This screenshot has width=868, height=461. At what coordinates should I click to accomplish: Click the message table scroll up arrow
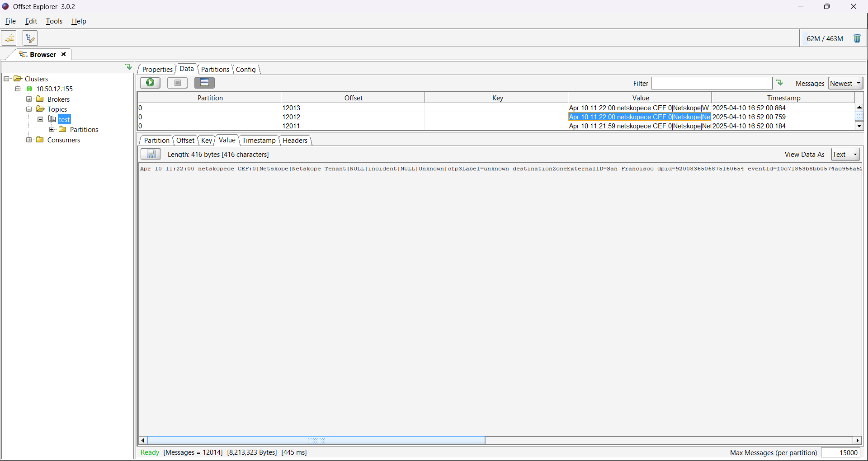(859, 108)
